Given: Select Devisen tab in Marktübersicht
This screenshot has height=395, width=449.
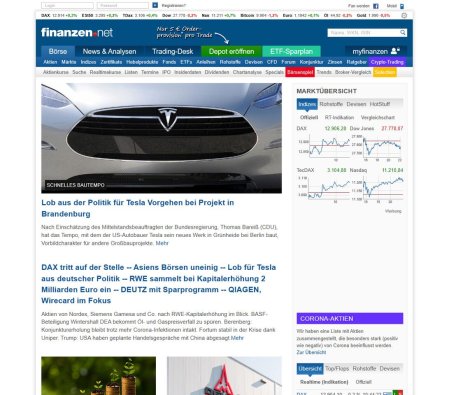Looking at the screenshot, I should (x=356, y=104).
